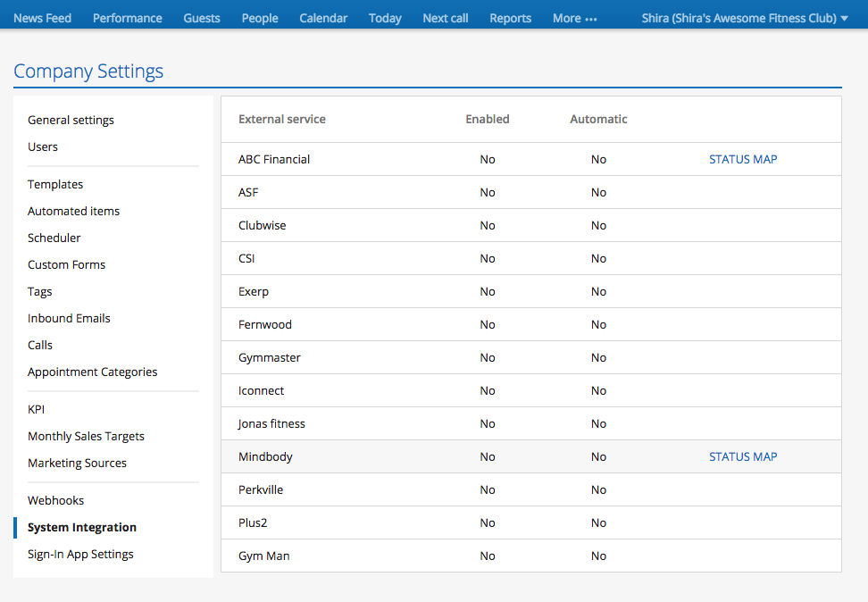This screenshot has height=602, width=868.
Task: Select Webhooks in the sidebar
Action: pyautogui.click(x=56, y=501)
